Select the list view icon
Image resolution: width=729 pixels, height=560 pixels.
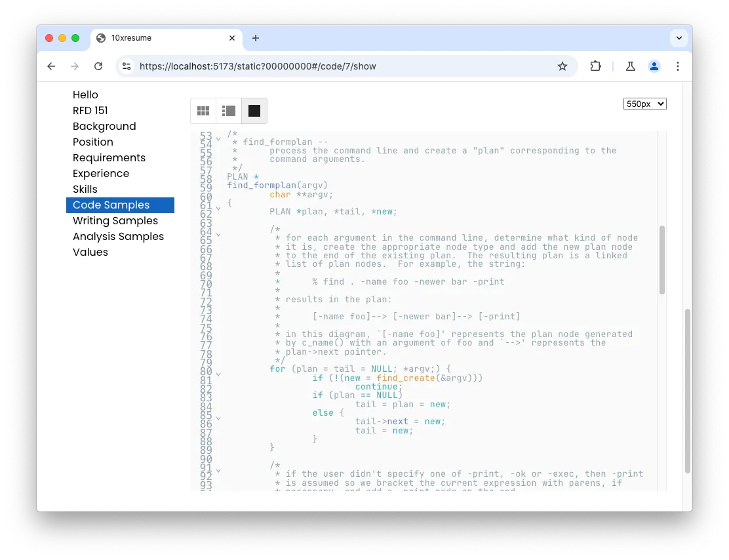point(228,110)
